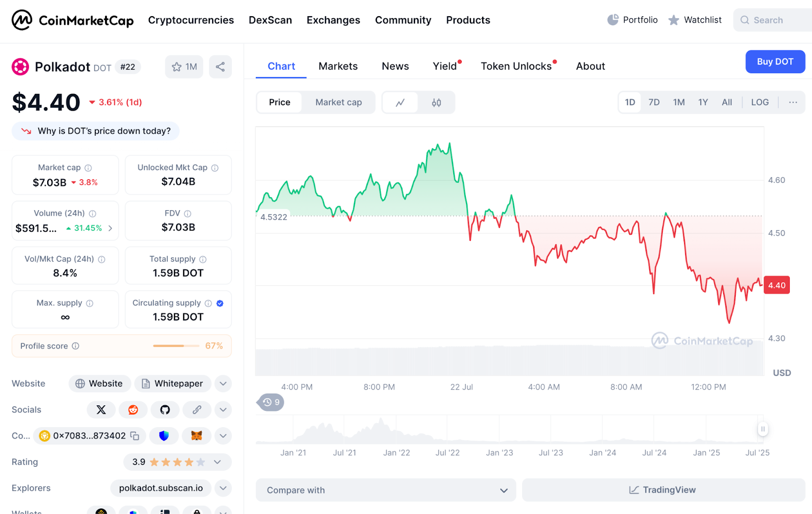
Task: Open Max. supply info icon
Action: pos(90,303)
